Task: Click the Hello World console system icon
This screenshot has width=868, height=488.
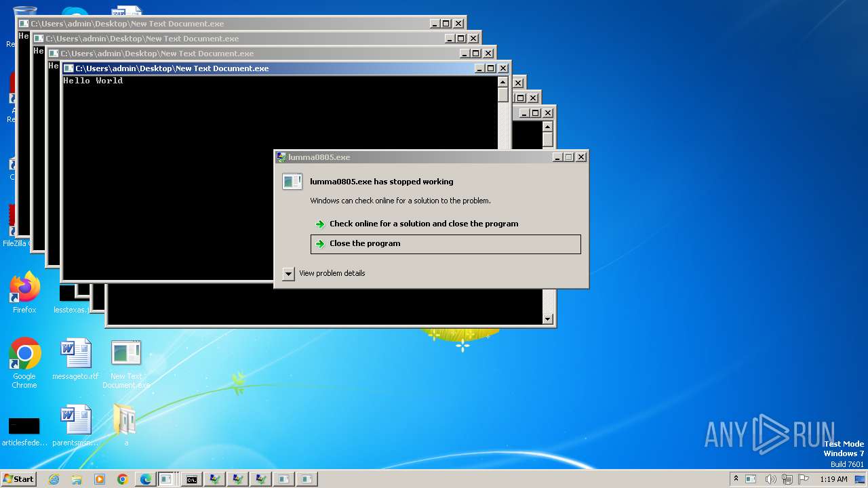Action: point(68,68)
